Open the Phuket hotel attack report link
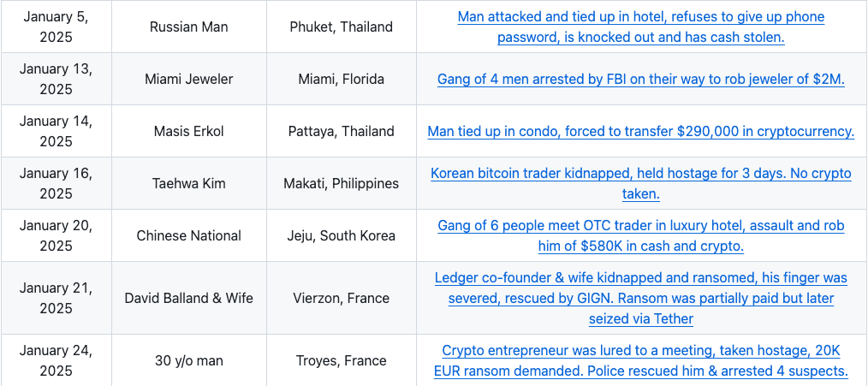The image size is (868, 386). coord(641,27)
